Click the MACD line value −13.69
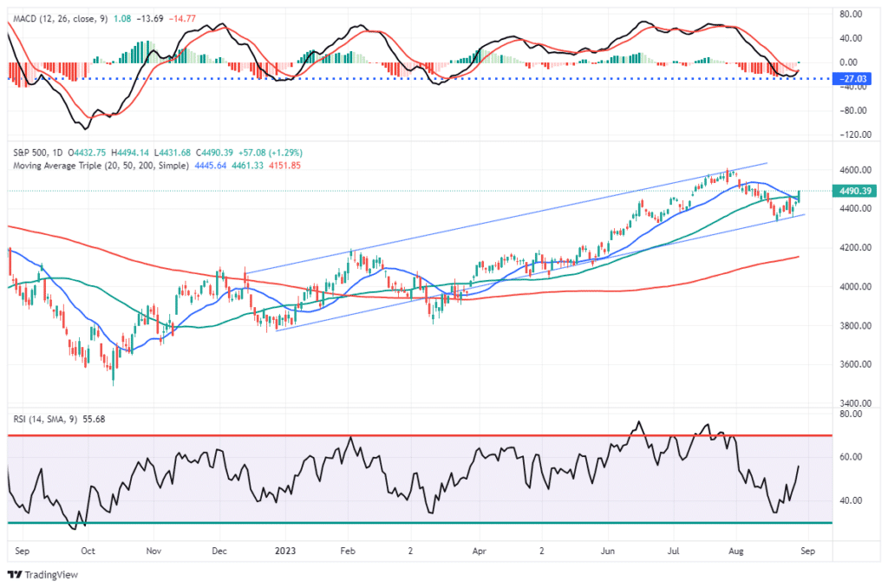 (x=150, y=19)
